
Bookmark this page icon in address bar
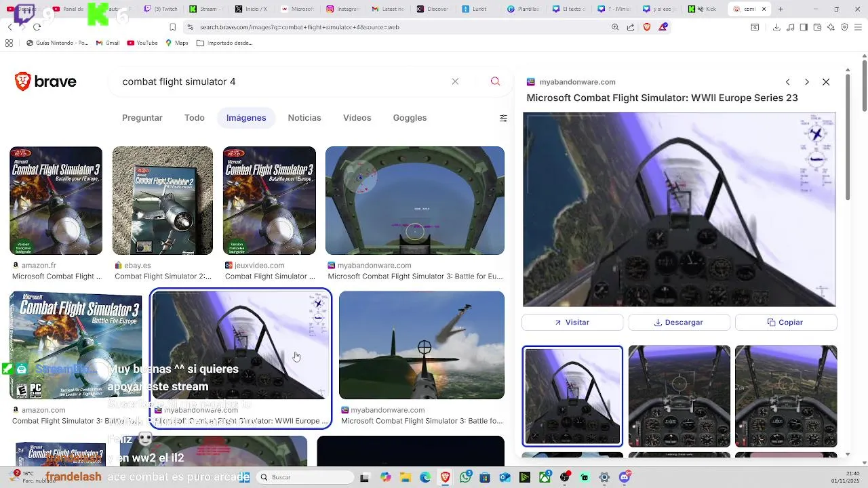pos(173,27)
